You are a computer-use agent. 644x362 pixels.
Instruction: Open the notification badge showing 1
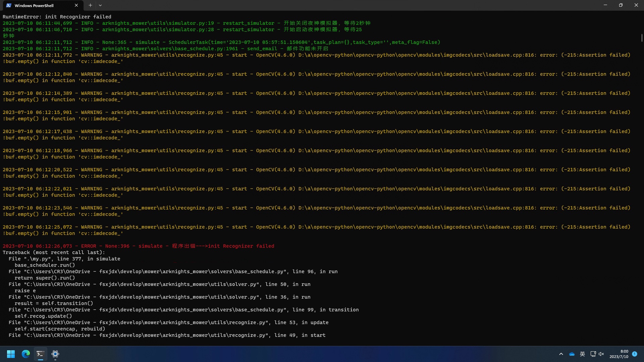635,354
